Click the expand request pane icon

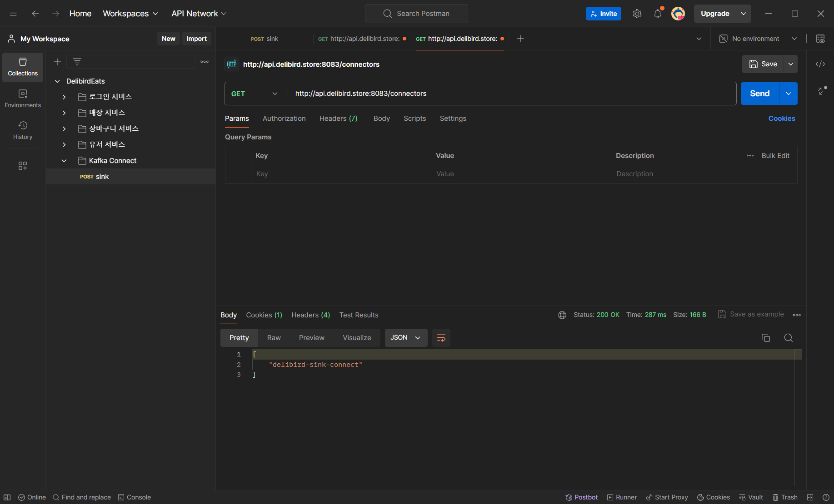822,91
